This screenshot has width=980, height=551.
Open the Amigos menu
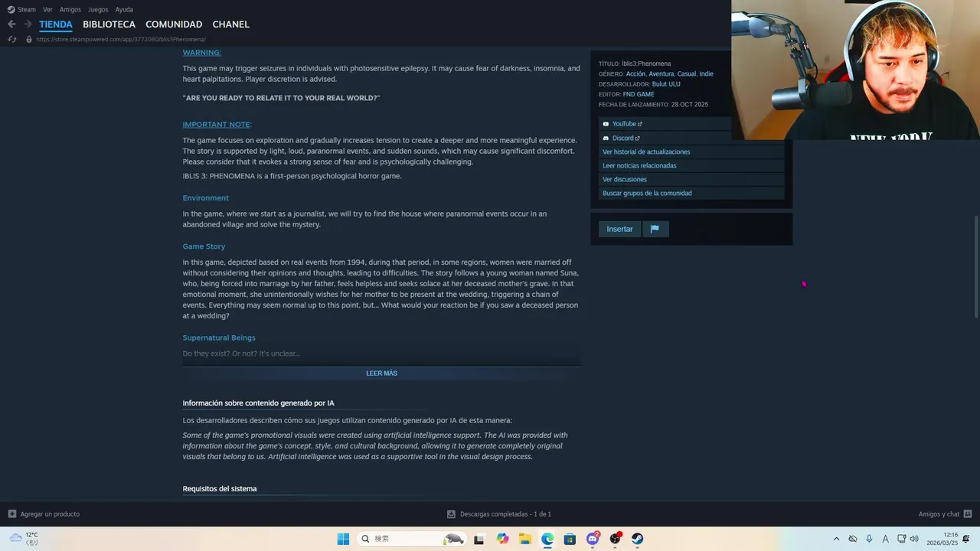(70, 10)
